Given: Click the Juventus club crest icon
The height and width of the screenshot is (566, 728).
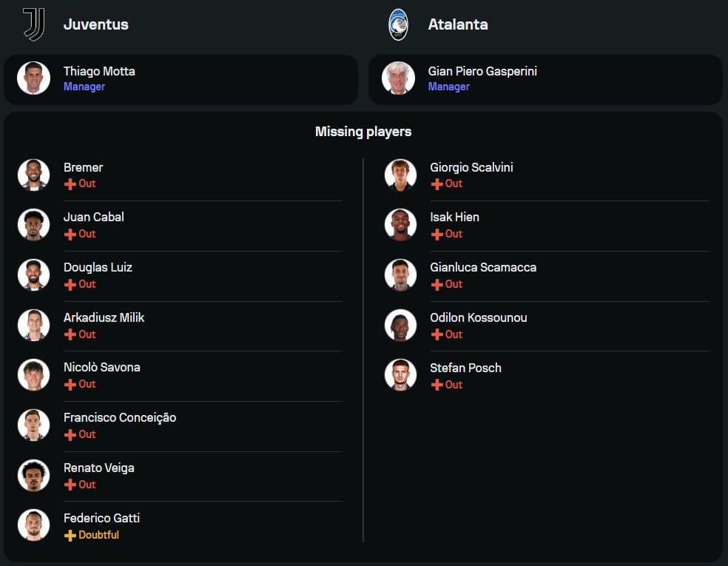Looking at the screenshot, I should [33, 24].
